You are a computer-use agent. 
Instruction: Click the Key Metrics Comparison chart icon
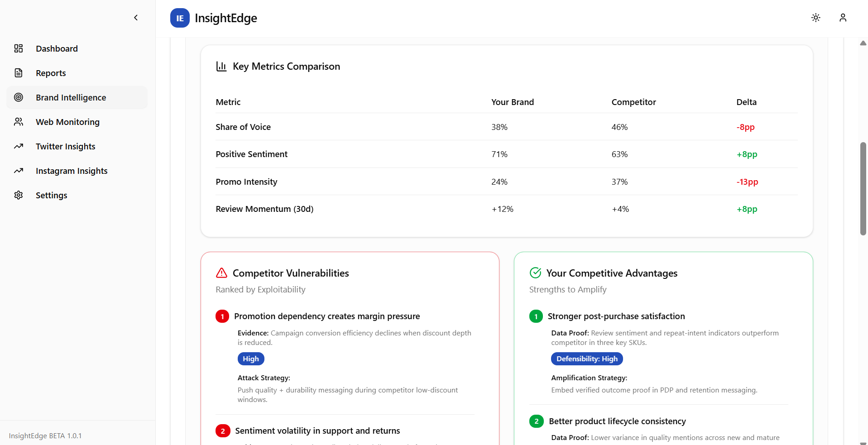coord(221,66)
